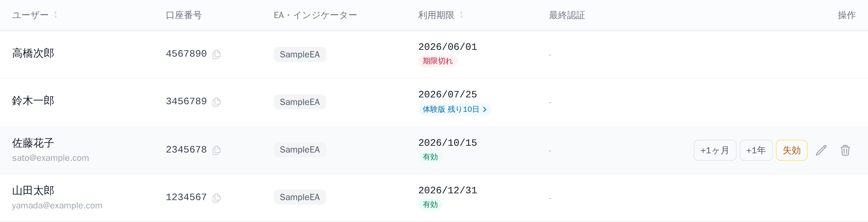
Task: Click the EA・インジケーター column header
Action: 315,15
